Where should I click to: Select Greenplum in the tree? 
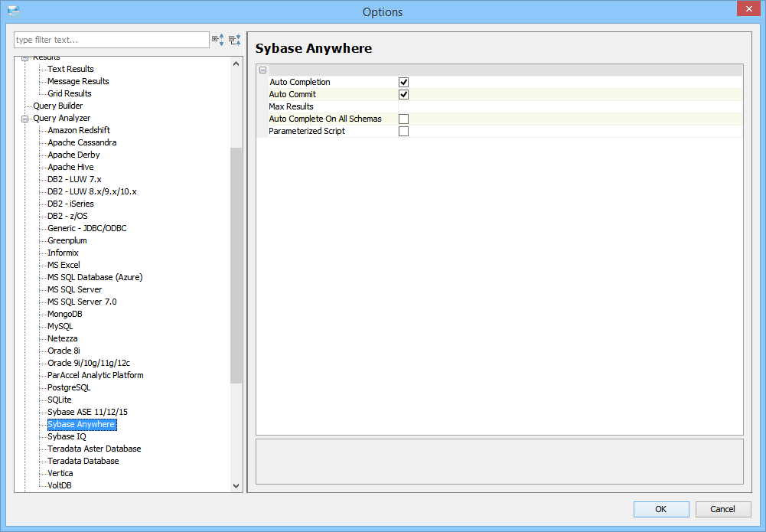click(67, 240)
